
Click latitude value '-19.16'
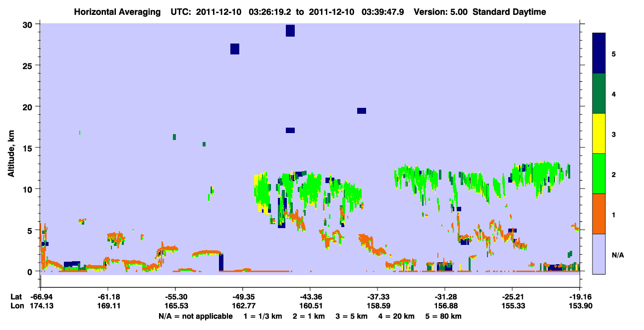pyautogui.click(x=580, y=297)
